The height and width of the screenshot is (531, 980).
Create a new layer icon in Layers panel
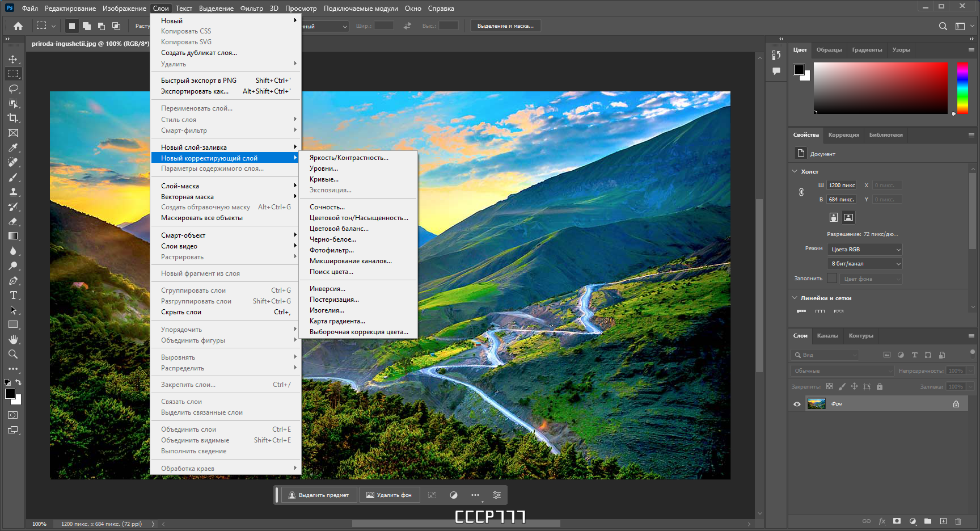(943, 521)
